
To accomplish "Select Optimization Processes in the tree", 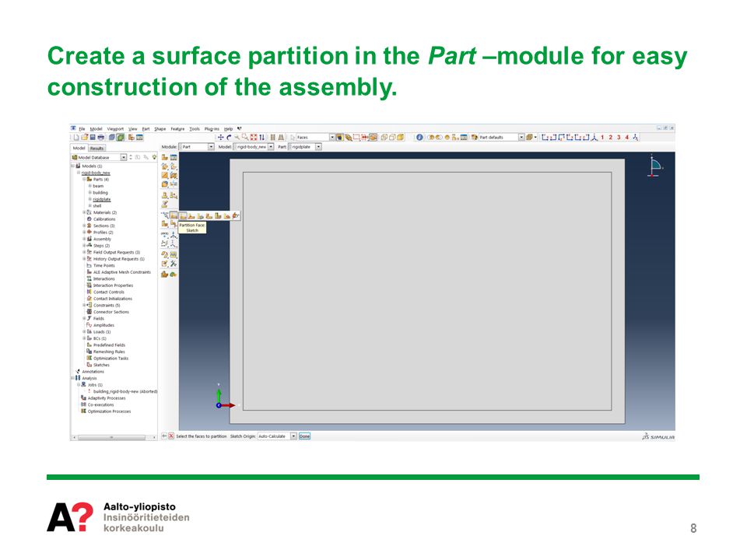I will [x=109, y=411].
